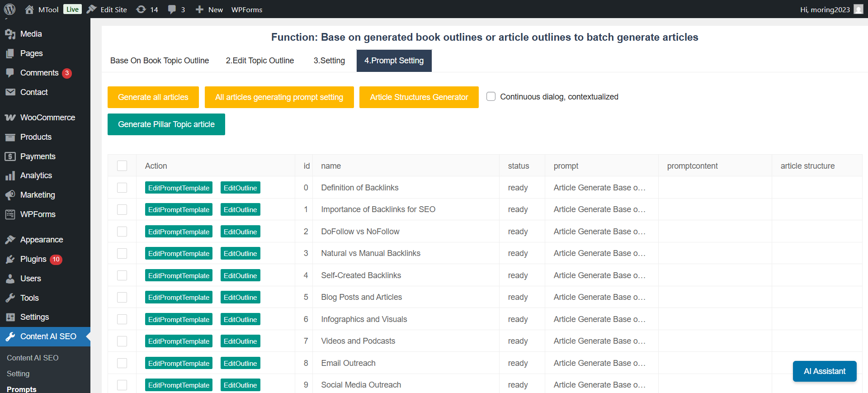Screen dimensions: 868x393
Task: Enable Continuous dialog, contextualized checkbox
Action: click(x=491, y=96)
